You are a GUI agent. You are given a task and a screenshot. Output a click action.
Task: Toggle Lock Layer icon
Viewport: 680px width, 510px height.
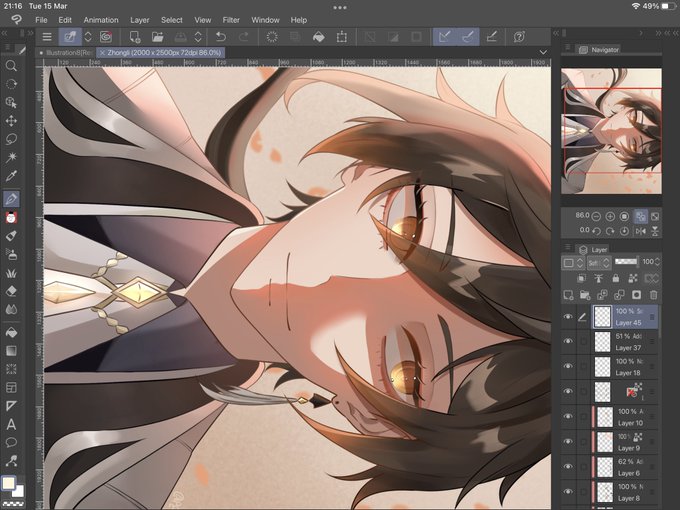point(616,278)
